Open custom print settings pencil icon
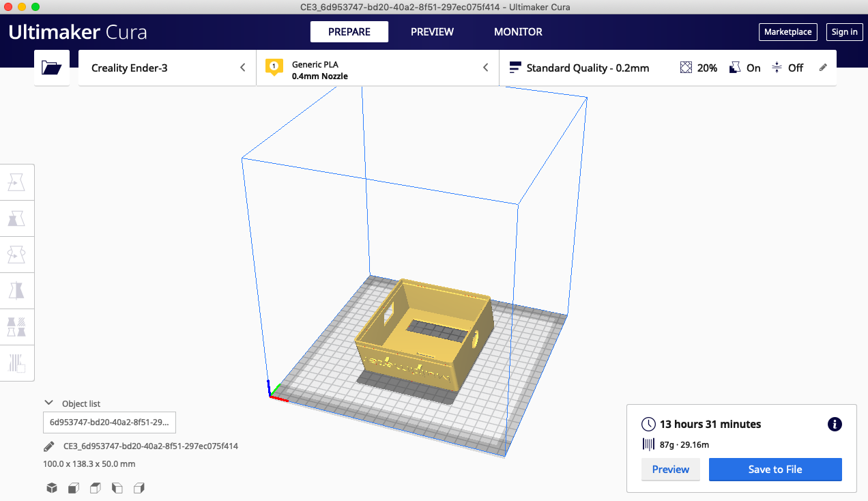This screenshot has height=501, width=868. click(x=823, y=68)
